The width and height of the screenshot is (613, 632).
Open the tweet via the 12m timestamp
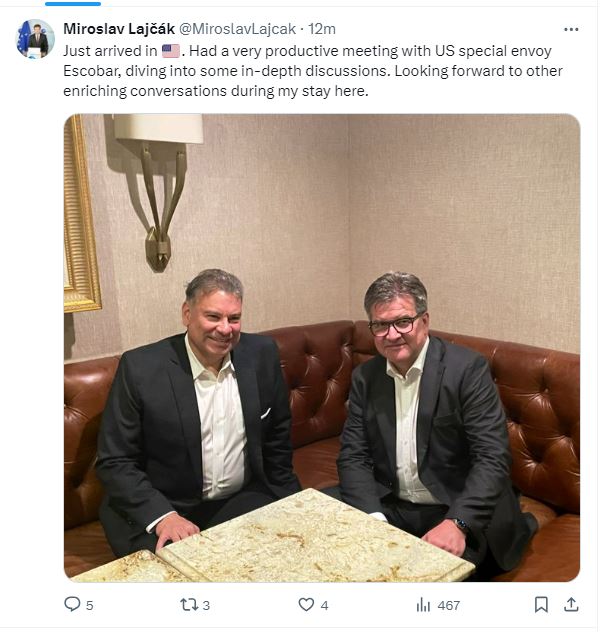point(322,29)
